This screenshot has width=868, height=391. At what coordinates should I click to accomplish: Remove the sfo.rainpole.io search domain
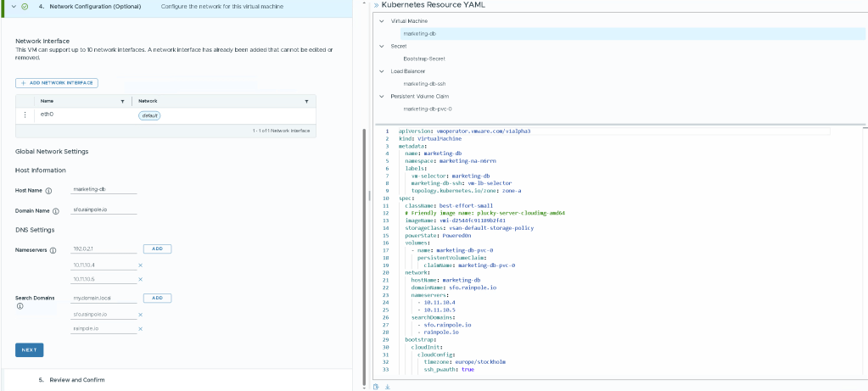140,315
